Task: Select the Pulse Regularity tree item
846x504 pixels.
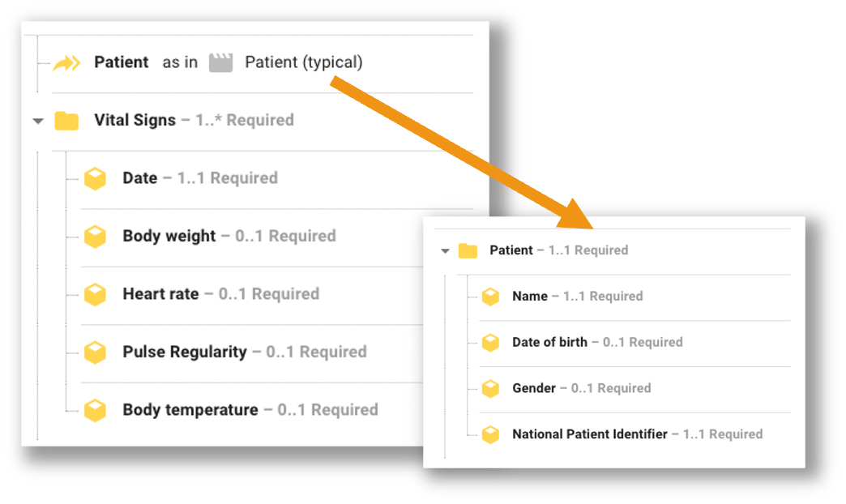Action: pyautogui.click(x=184, y=352)
